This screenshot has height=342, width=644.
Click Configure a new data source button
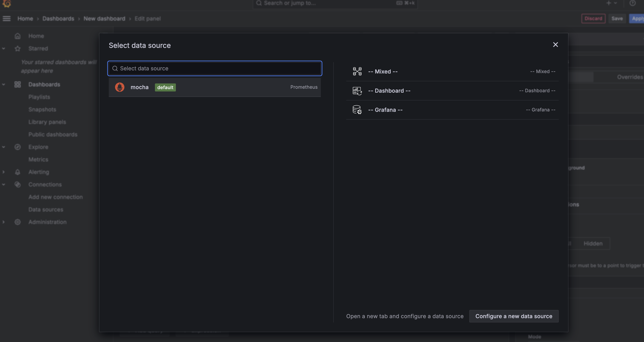(514, 316)
